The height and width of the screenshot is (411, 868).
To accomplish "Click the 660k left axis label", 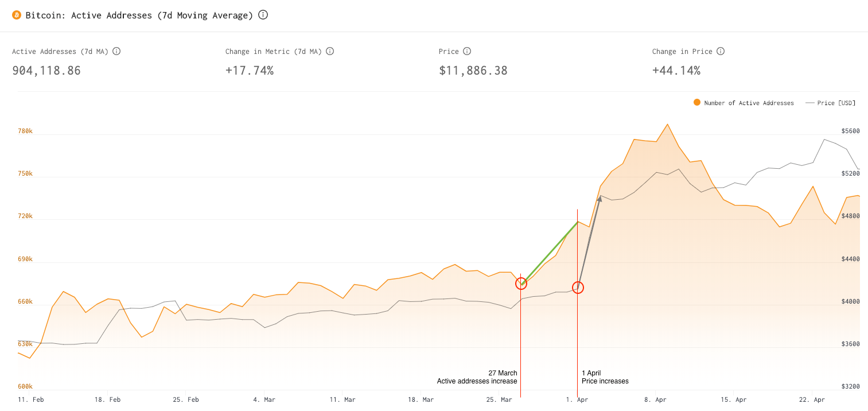I will pos(25,302).
